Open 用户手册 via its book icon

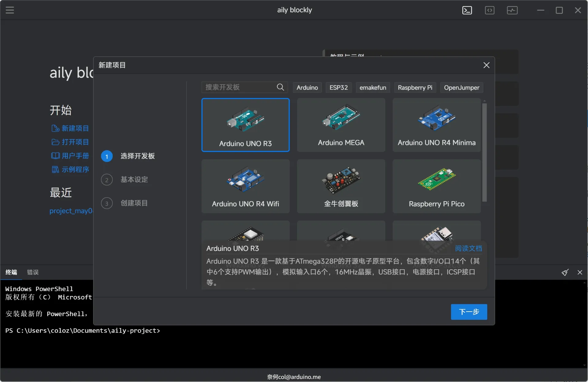tap(55, 156)
